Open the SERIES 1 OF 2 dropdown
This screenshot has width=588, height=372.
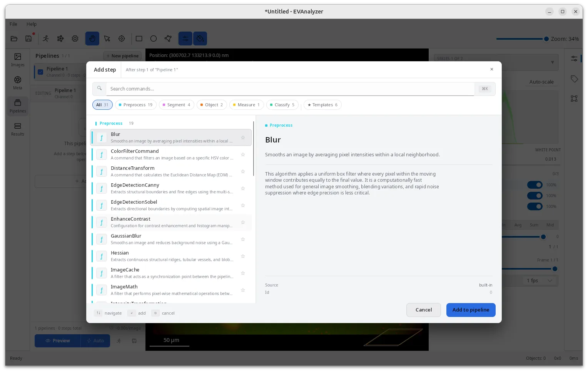(x=496, y=62)
